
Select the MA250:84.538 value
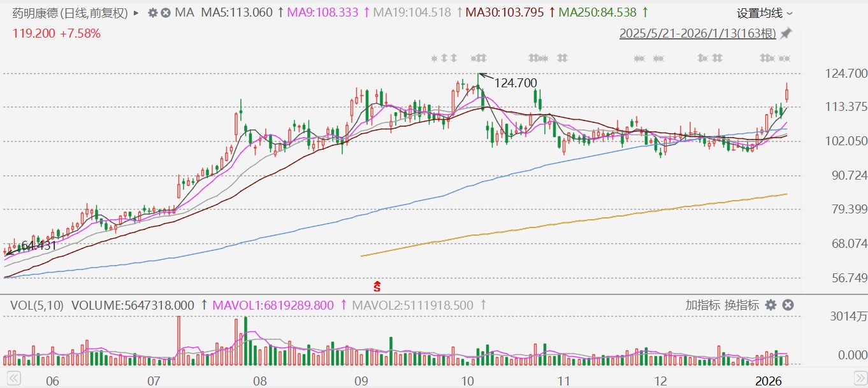[598, 13]
